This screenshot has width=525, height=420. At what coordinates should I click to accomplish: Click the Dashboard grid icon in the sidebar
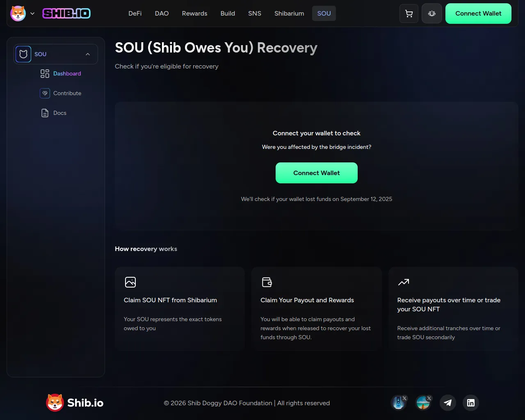[45, 73]
